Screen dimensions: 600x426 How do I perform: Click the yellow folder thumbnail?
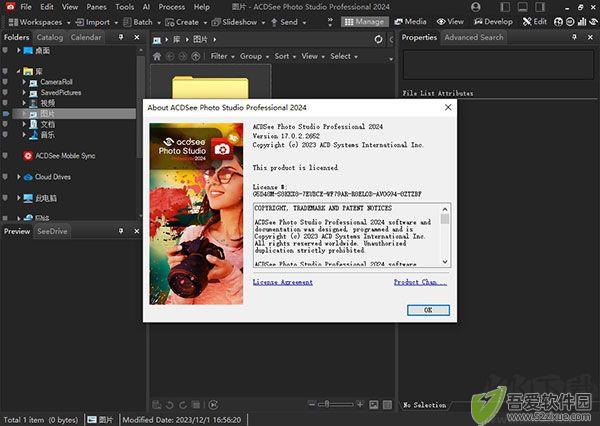[x=210, y=87]
